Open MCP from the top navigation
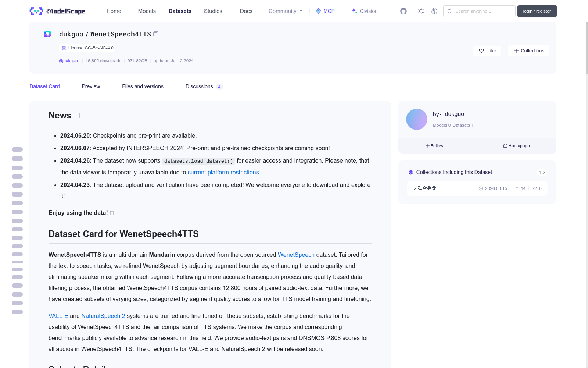The height and width of the screenshot is (368, 588). (x=325, y=11)
